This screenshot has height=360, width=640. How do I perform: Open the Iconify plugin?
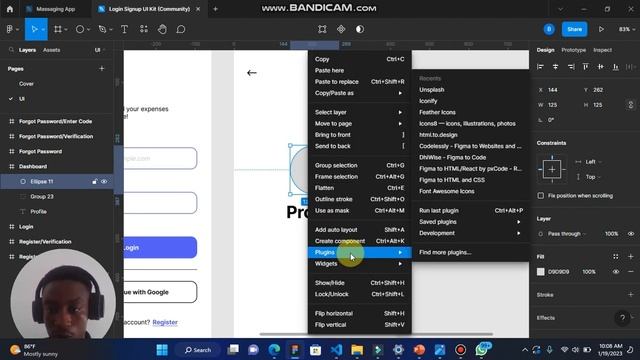(470, 101)
